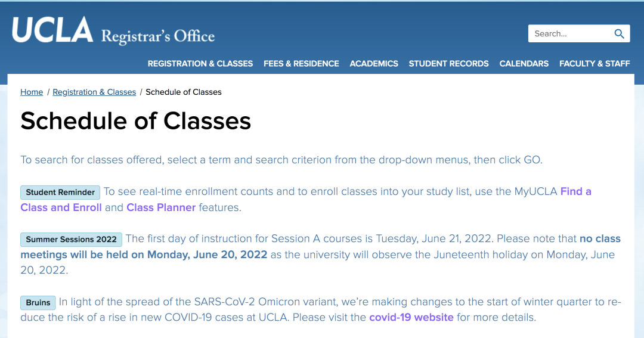Open the Registration & Classes nav menu
This screenshot has height=338, width=644.
tap(200, 64)
